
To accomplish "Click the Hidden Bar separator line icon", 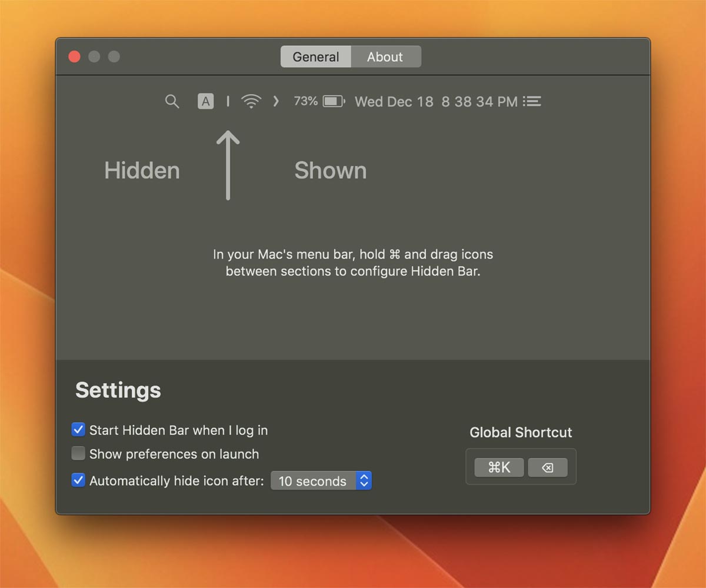I will coord(228,101).
